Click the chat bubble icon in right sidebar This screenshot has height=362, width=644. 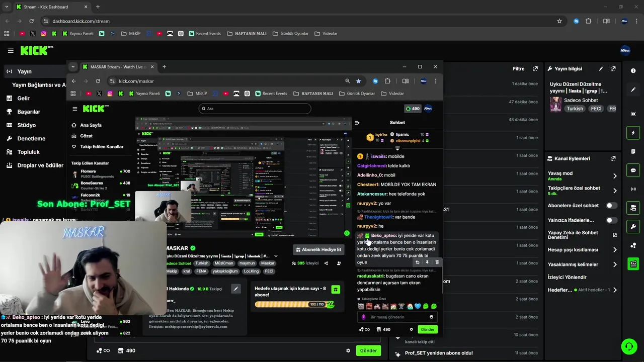[633, 170]
